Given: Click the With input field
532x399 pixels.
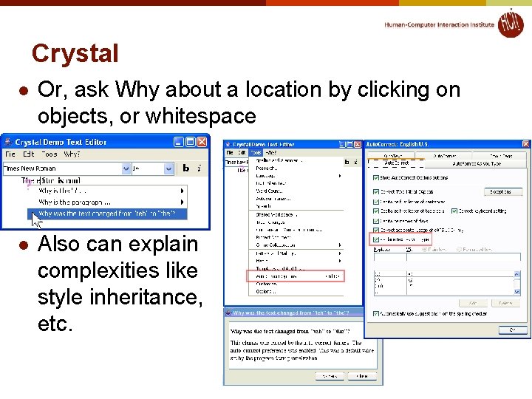Looking at the screenshot, I should pyautogui.click(x=463, y=257).
